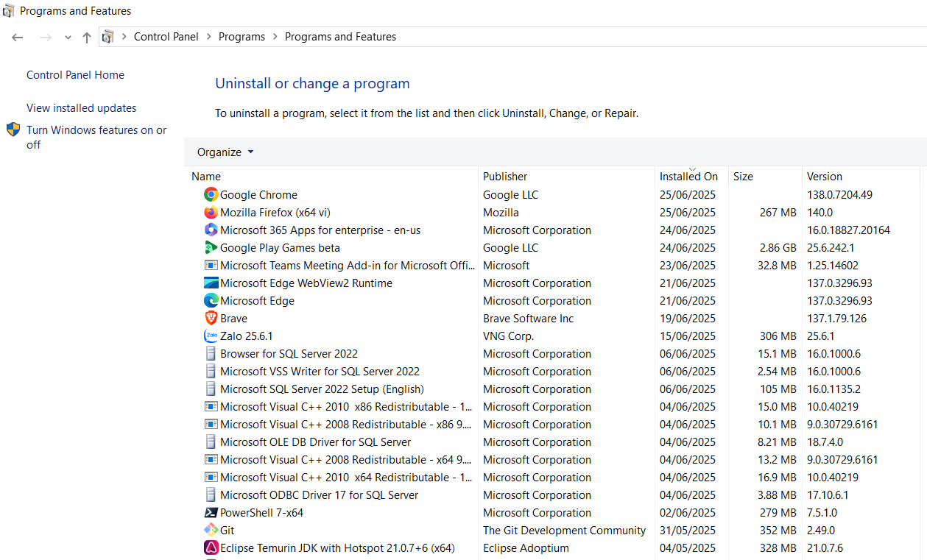Viewport: 927px width, 560px height.
Task: Open the Organize dropdown menu
Action: 225,152
